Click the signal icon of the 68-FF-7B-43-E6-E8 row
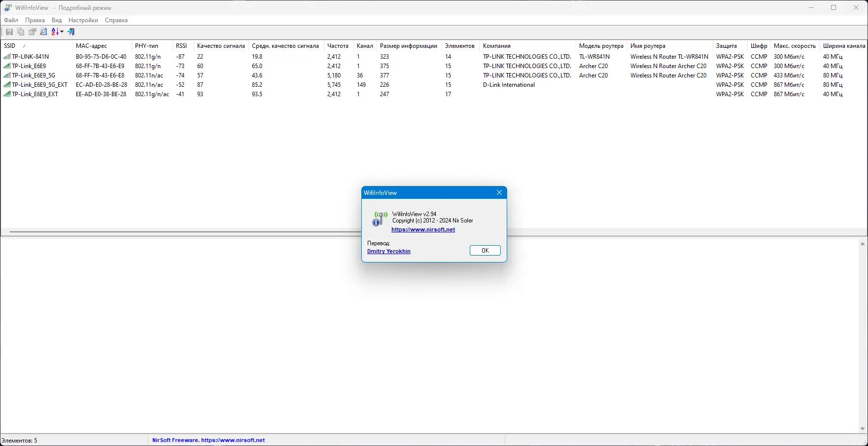868x446 pixels. [x=7, y=75]
